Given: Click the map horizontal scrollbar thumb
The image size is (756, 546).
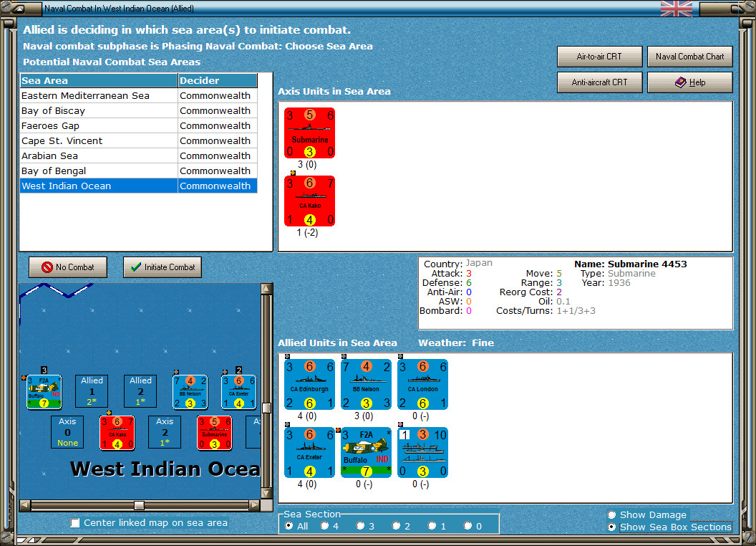Looking at the screenshot, I should pos(139,505).
